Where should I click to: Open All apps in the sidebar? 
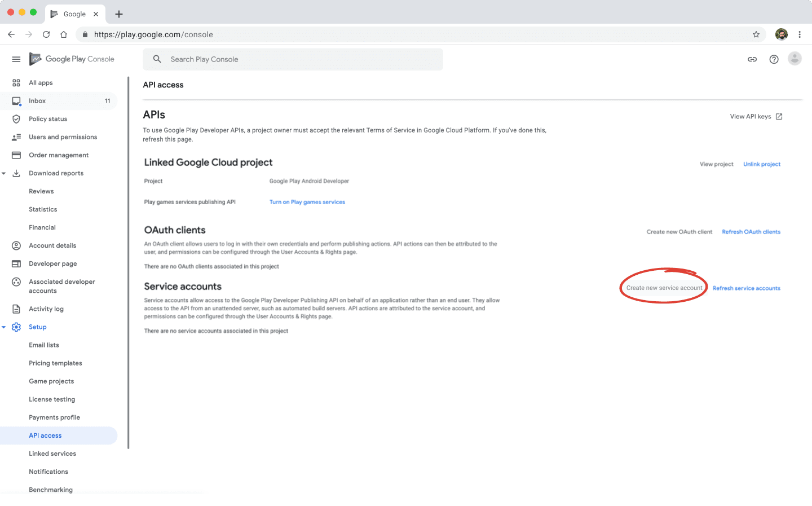click(41, 83)
